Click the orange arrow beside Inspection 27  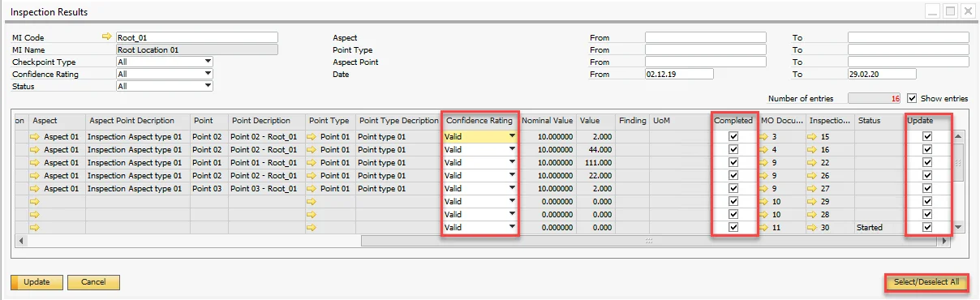click(812, 189)
